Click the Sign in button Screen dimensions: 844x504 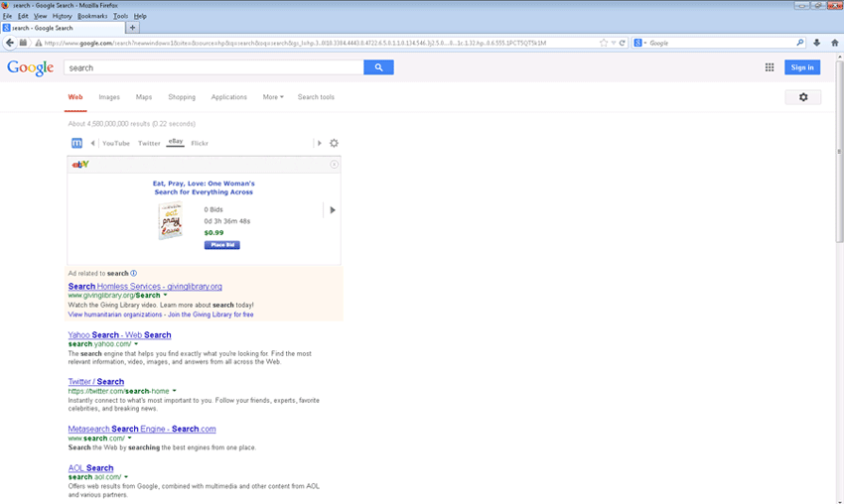coord(802,67)
